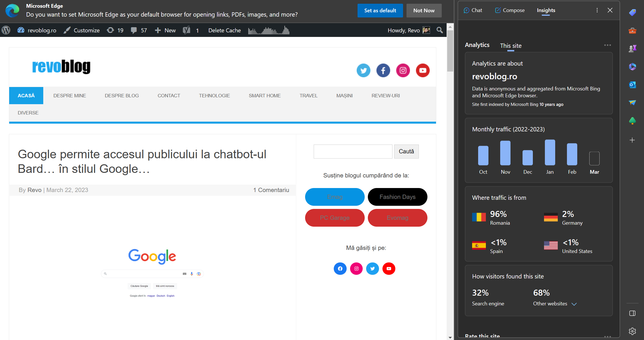Click the page vertical scrollbar thumb
The height and width of the screenshot is (340, 644).
tap(450, 51)
